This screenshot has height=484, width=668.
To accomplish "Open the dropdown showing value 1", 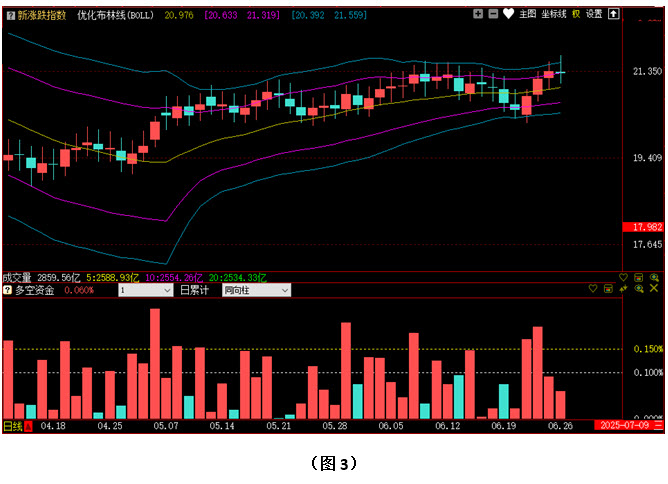I will tap(145, 290).
